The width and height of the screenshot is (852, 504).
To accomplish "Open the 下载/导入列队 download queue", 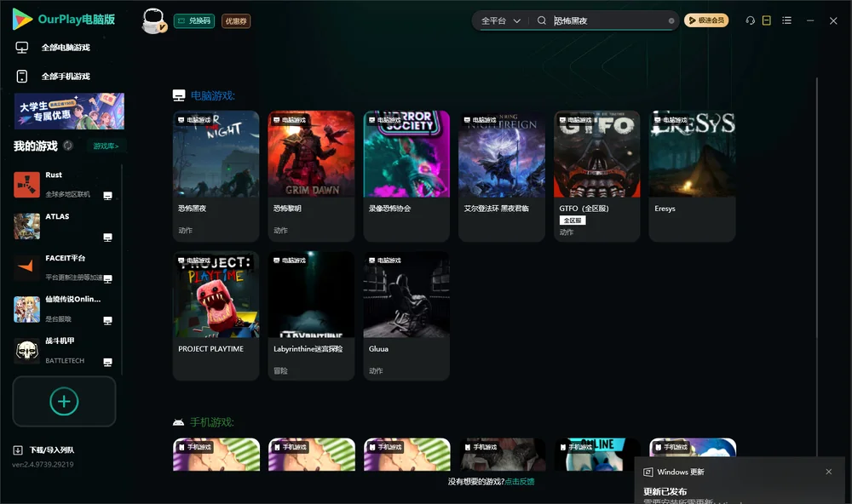I will 43,450.
